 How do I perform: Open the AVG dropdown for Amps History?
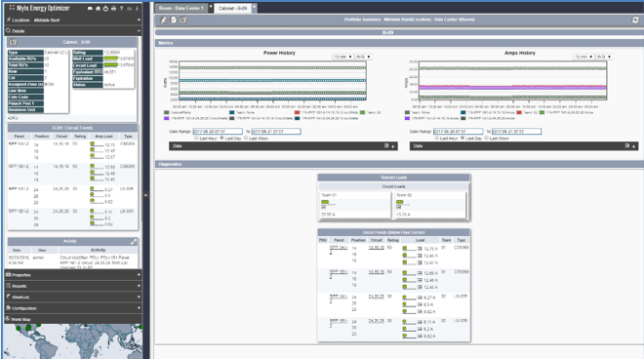point(604,57)
